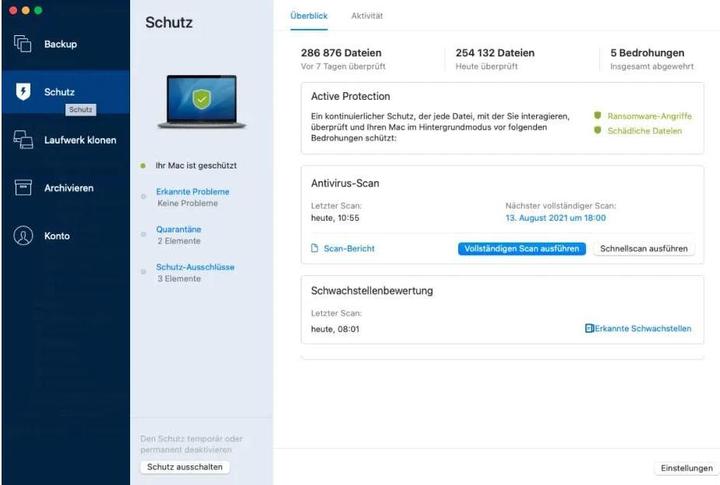Click the green status dot beside Ihr Mac ist geschützt

[x=143, y=166]
